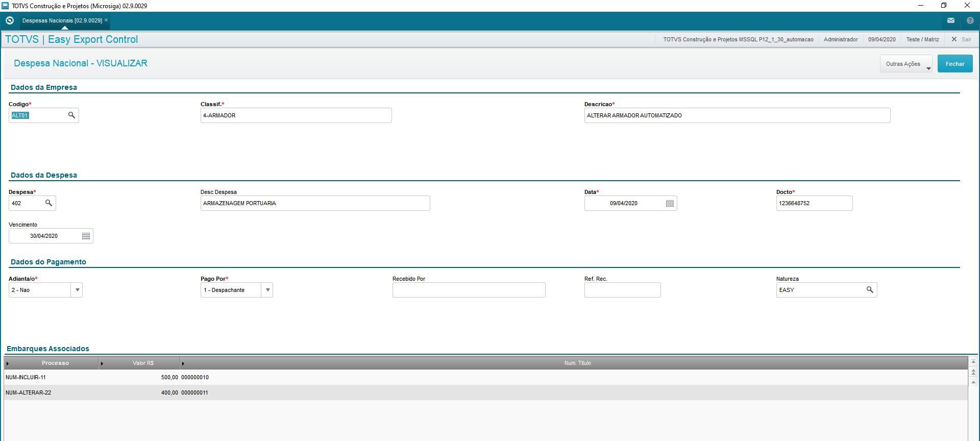Screen dimensions: 980x441
Task: Click the empty Recebido Por field
Action: 469,290
